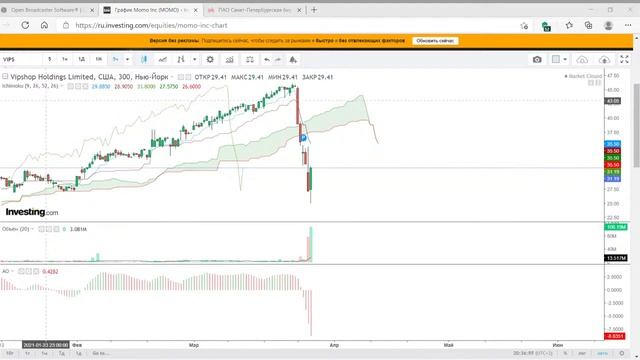Click Go to date button at bottom
The height and width of the screenshot is (360, 640).
[x=100, y=353]
